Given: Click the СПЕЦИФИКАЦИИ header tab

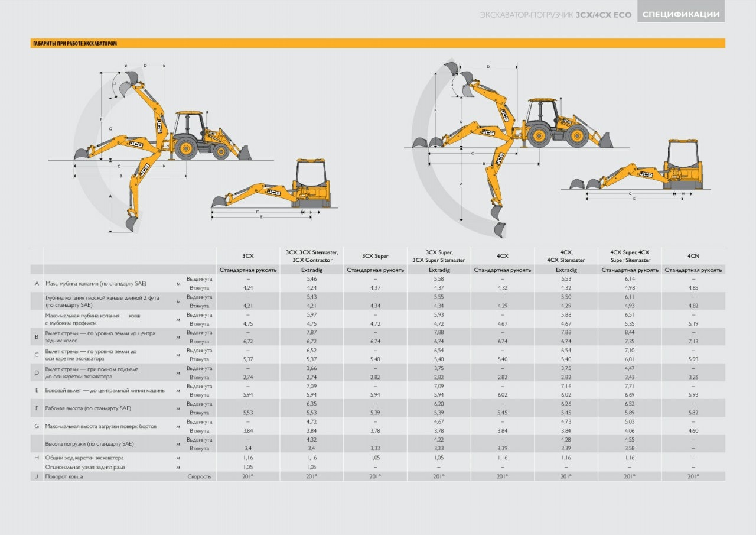Looking at the screenshot, I should [x=681, y=14].
